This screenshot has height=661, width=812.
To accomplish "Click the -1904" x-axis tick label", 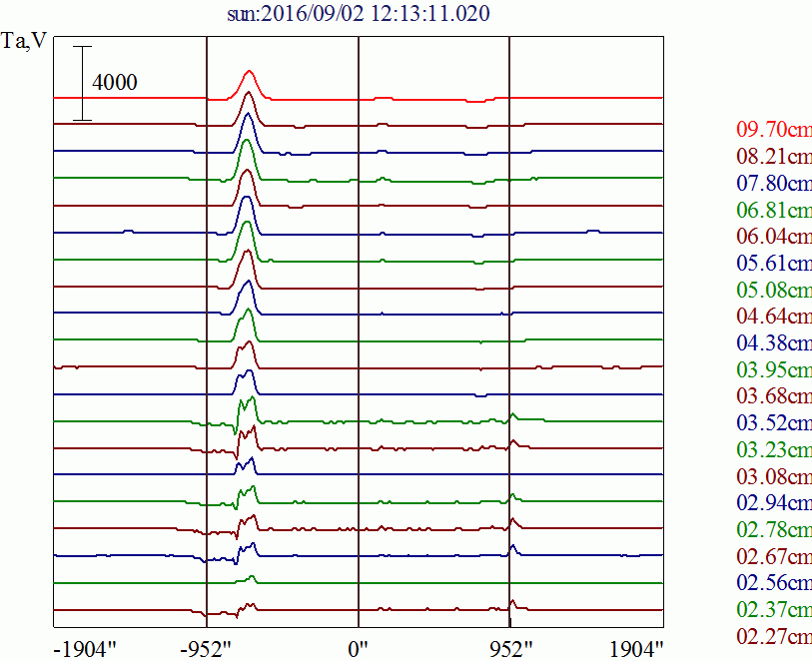I will 85,649.
